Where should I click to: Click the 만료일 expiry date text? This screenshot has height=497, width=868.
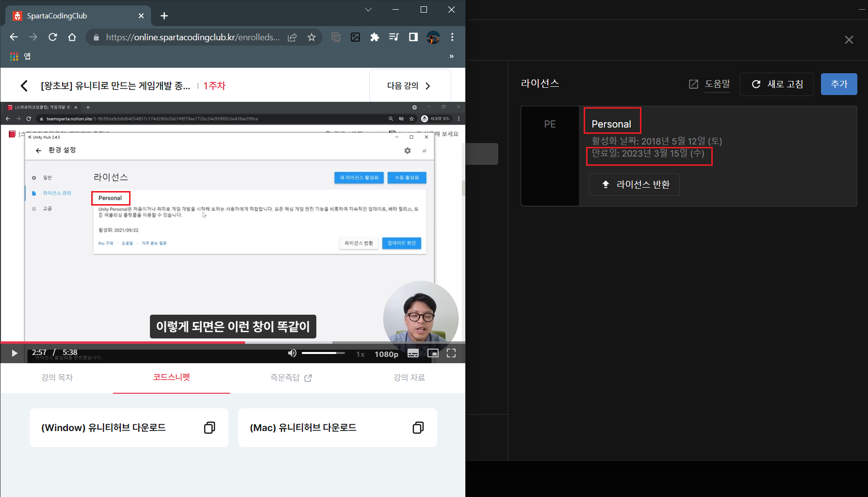click(x=648, y=153)
